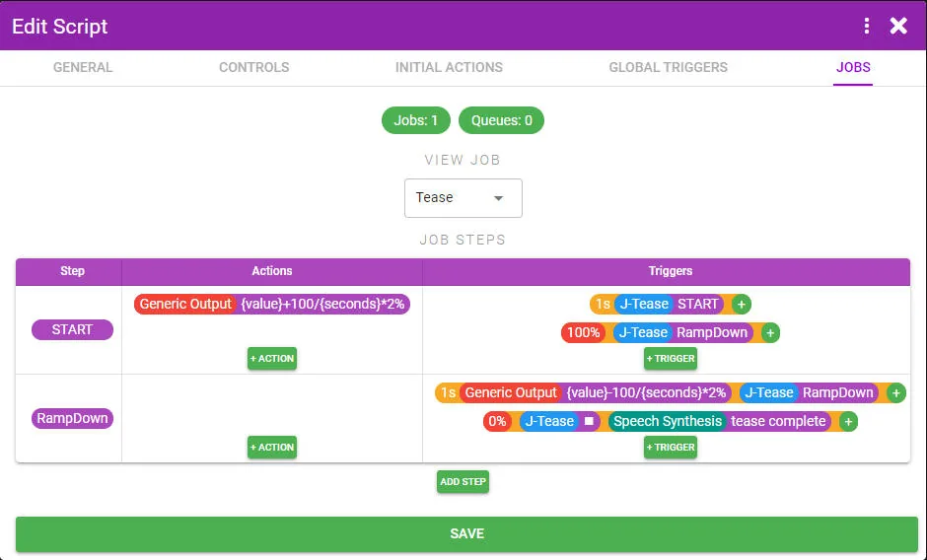Viewport: 927px width, 560px height.
Task: Select the START step chip
Action: [72, 330]
